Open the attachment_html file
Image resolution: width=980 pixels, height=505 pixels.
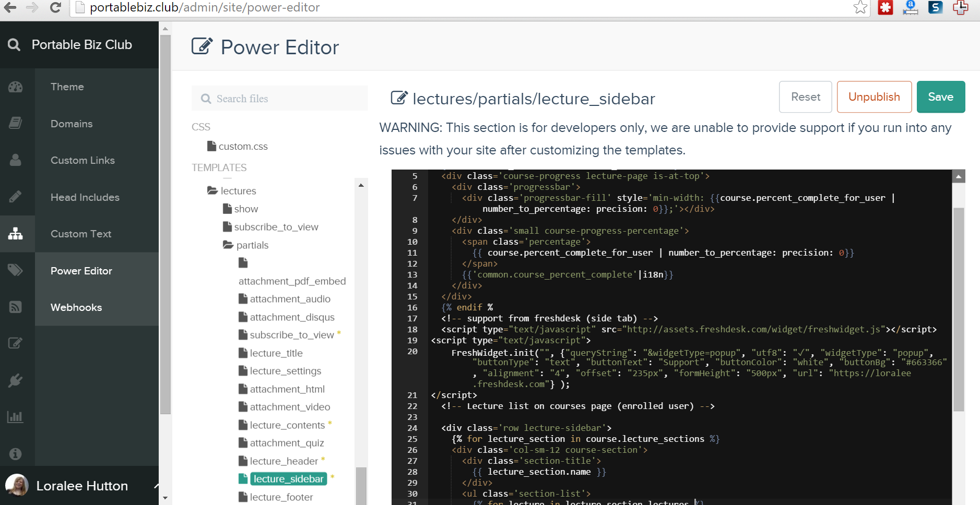click(x=287, y=389)
